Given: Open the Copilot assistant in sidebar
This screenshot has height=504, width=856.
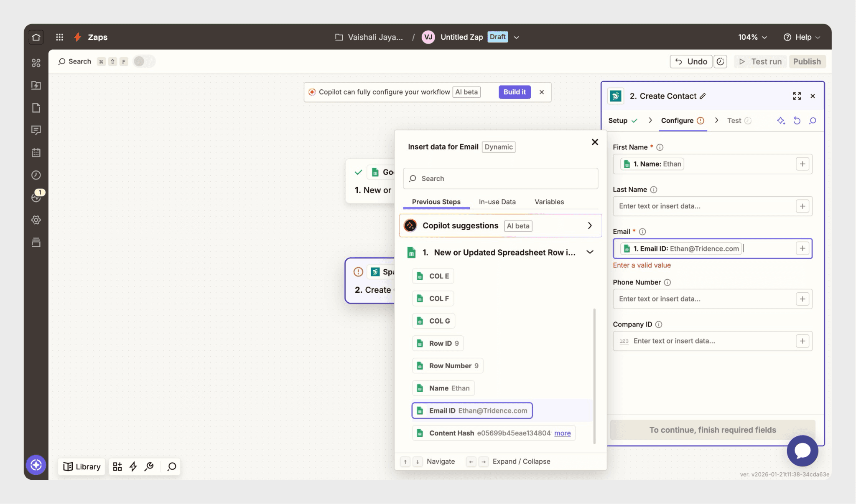Looking at the screenshot, I should pyautogui.click(x=36, y=465).
